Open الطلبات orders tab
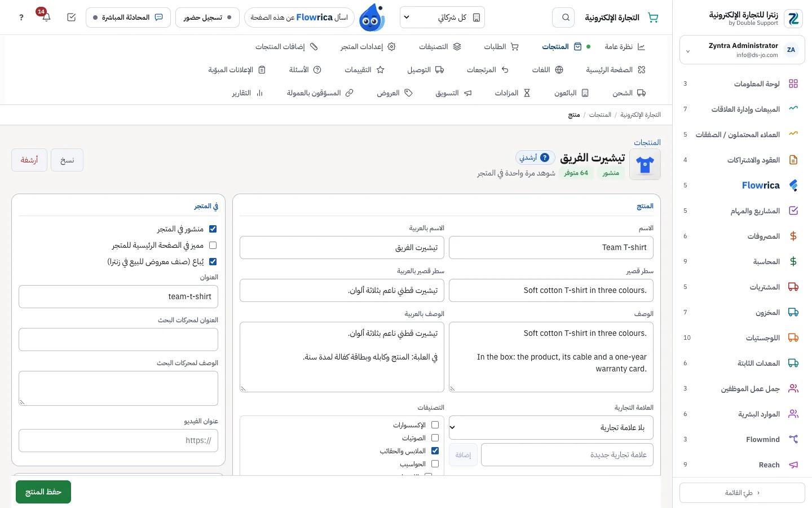The height and width of the screenshot is (508, 812). pos(501,47)
